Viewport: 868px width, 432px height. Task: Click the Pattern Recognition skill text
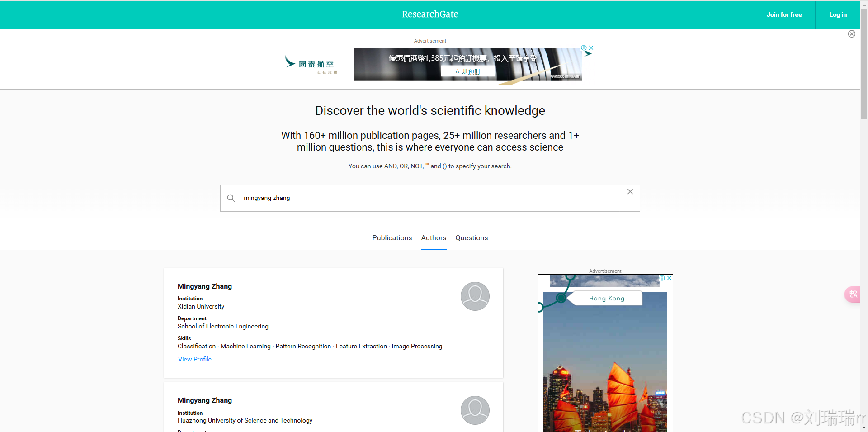[x=303, y=346]
